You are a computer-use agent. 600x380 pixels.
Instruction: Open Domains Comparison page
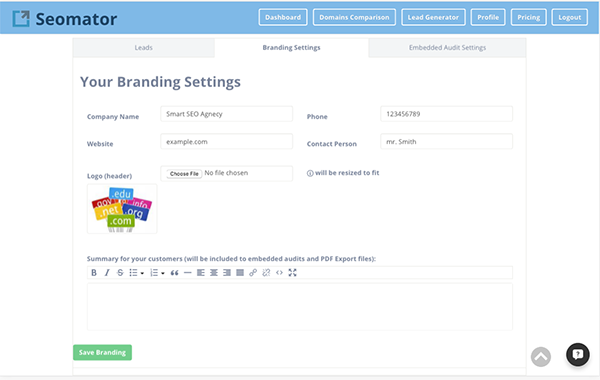coord(354,17)
